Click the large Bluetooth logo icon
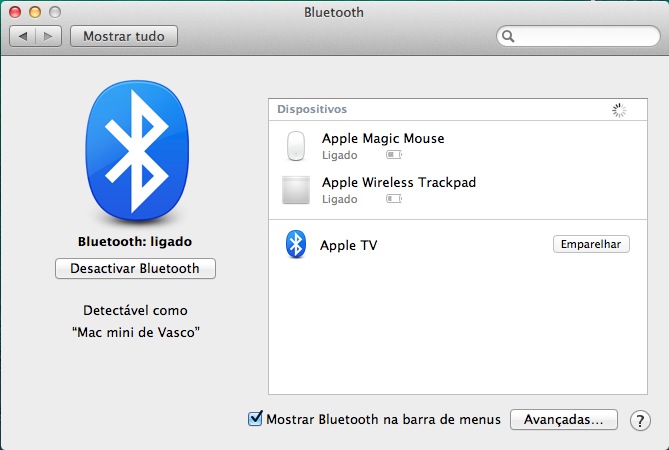This screenshot has height=450, width=669. tap(137, 151)
